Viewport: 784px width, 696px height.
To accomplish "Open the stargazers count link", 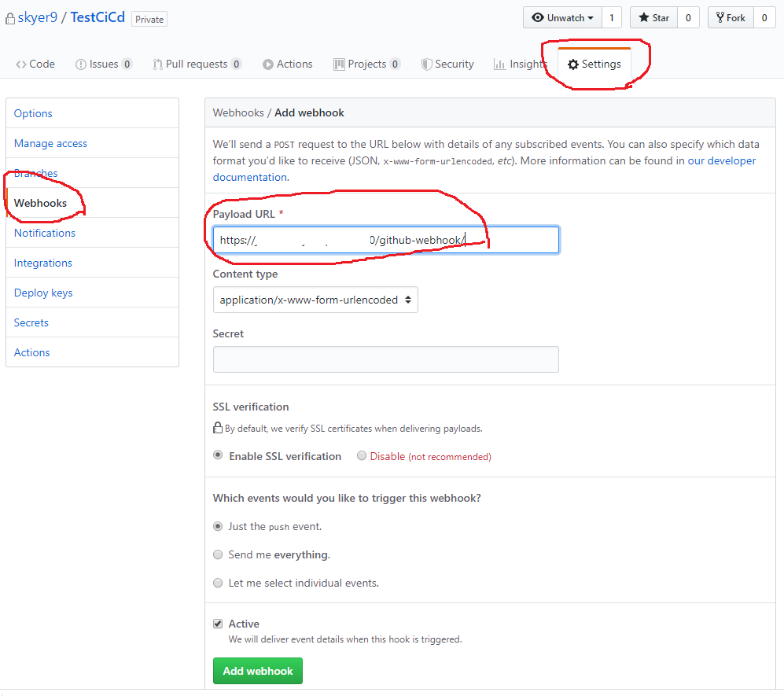I will tap(689, 17).
